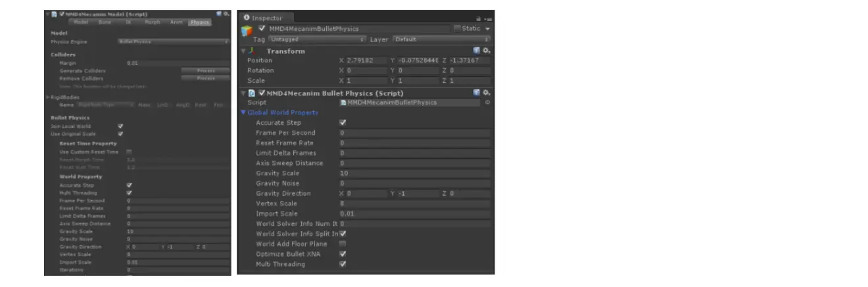The image size is (868, 287).
Task: Collapse MMD4Mecanim Bullet Physics component foldout
Action: click(243, 93)
